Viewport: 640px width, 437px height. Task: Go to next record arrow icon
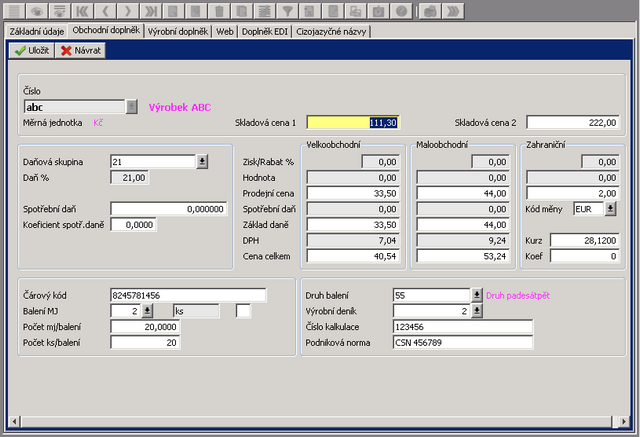130,11
